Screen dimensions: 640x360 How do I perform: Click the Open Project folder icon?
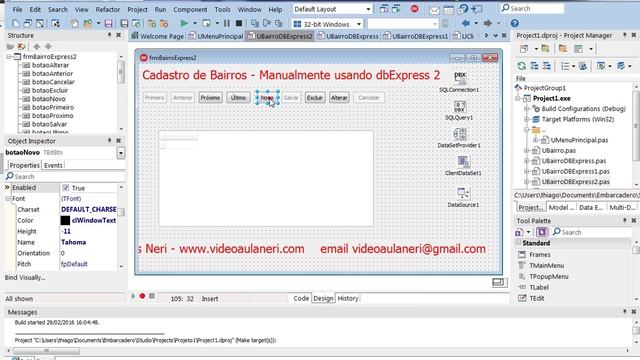pyautogui.click(x=87, y=24)
